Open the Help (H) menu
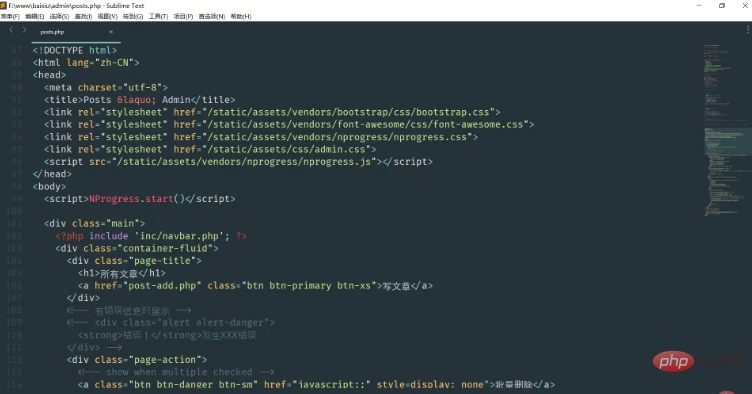752x394 pixels. 241,16
